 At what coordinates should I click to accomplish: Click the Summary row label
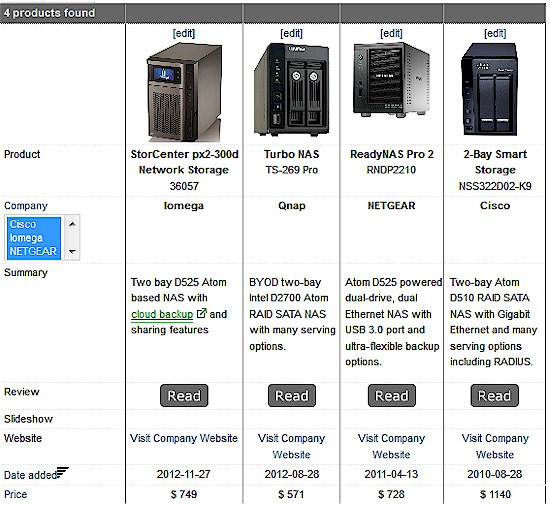point(26,272)
